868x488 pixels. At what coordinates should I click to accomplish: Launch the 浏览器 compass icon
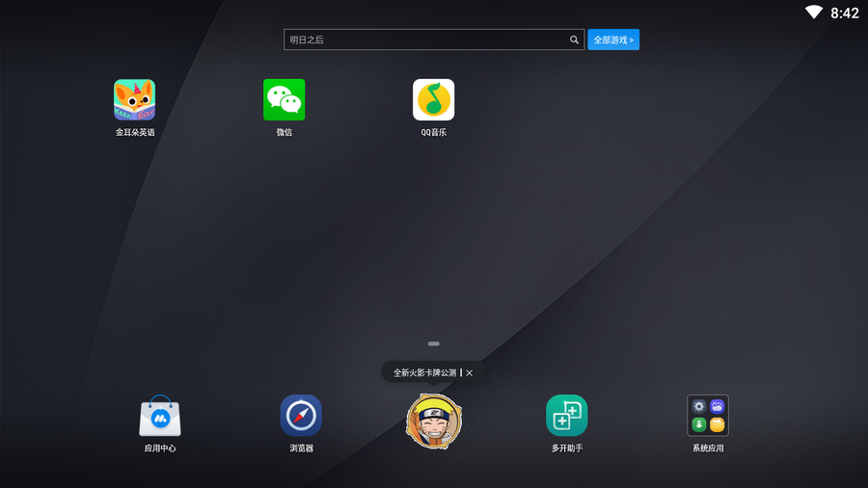tap(301, 416)
